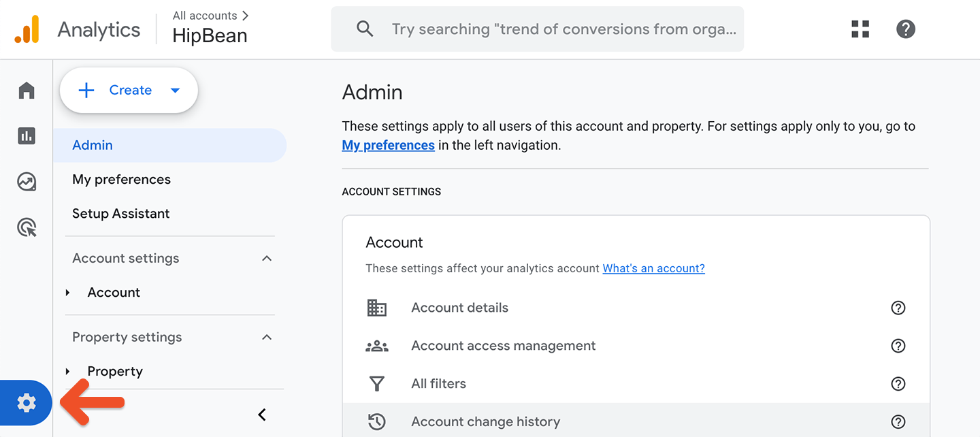The image size is (980, 437).
Task: Collapse the Account settings section
Action: [267, 259]
